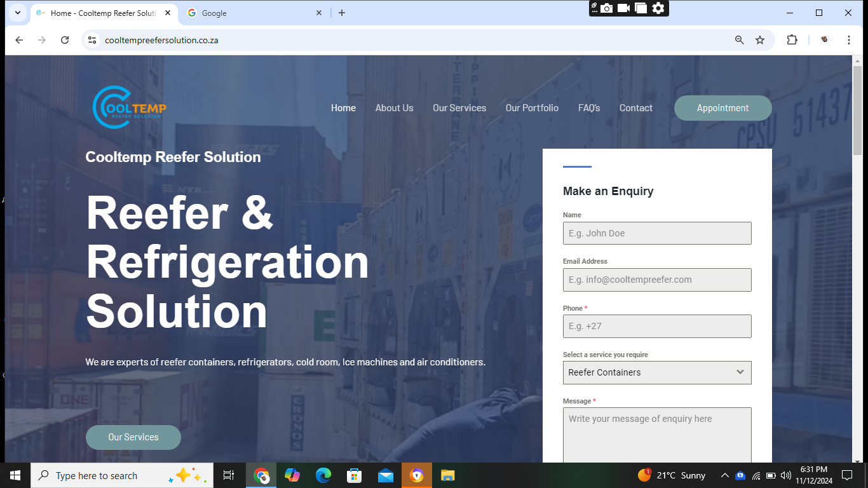Click the page vertical scrollbar
The height and width of the screenshot is (488, 868).
857,254
